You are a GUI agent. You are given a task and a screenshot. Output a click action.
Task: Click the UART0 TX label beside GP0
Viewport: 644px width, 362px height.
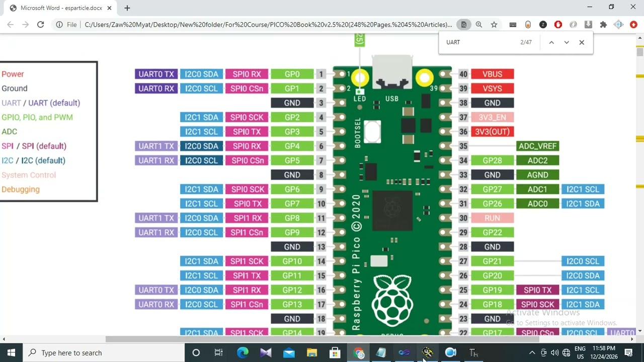[156, 74]
